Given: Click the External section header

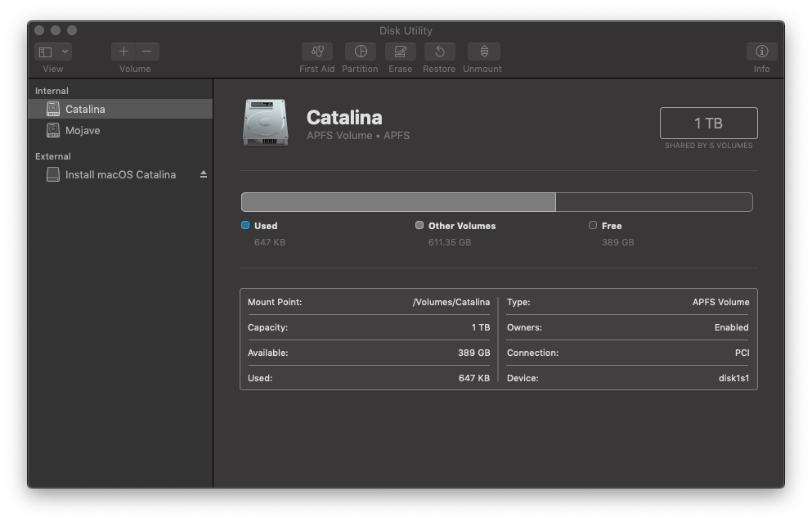Looking at the screenshot, I should 53,156.
